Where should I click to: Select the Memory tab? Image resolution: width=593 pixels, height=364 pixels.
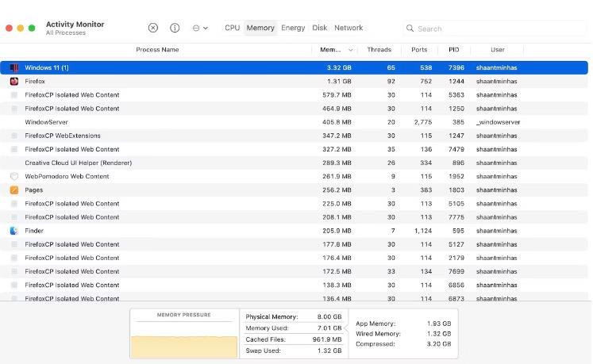tap(260, 28)
